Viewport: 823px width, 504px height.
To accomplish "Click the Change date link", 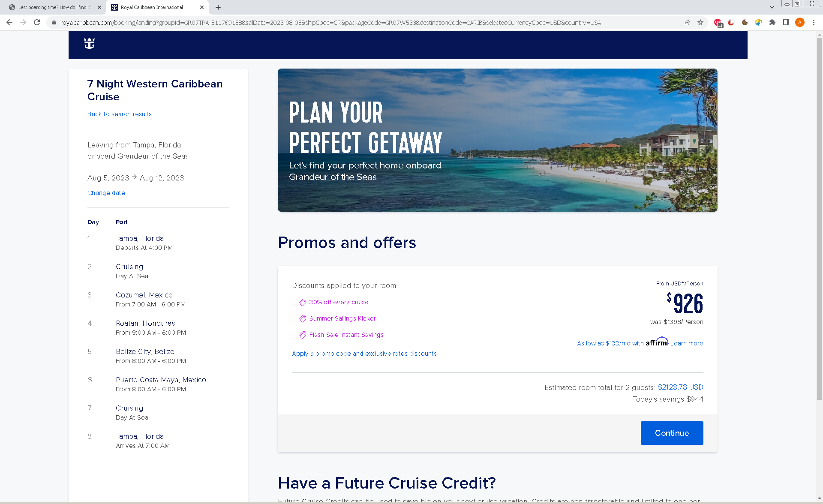I will (x=106, y=193).
